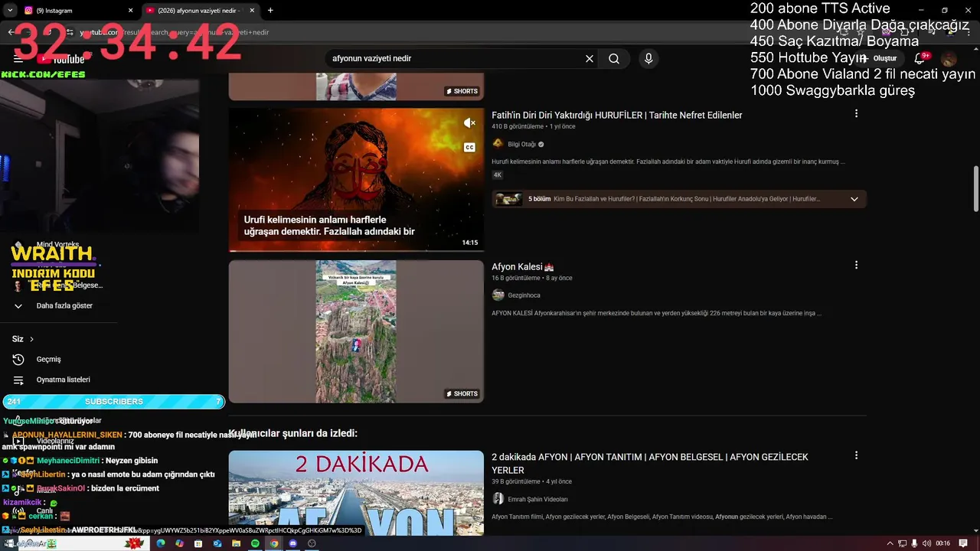Expand Daha fazla göster in sidebar
Image resolution: width=980 pixels, height=551 pixels.
(64, 305)
